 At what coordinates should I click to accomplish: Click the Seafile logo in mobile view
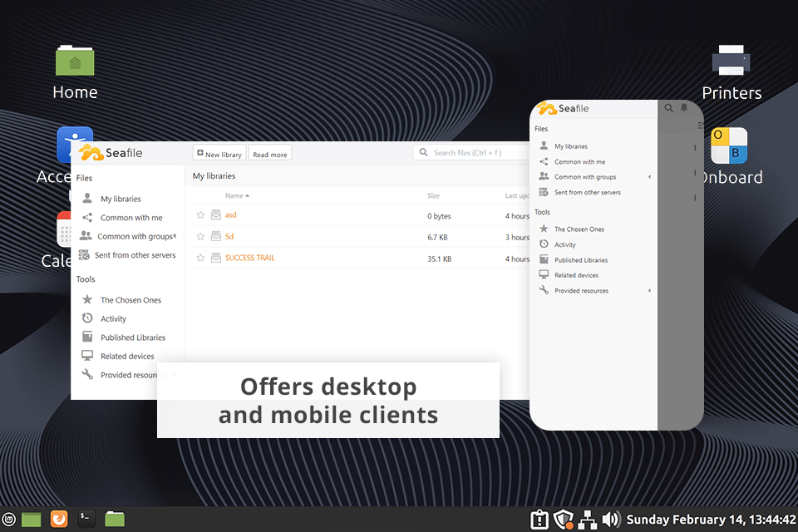(x=564, y=108)
